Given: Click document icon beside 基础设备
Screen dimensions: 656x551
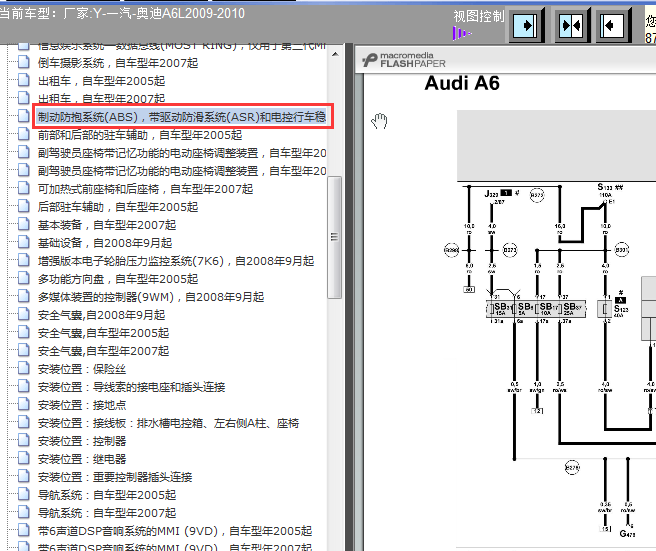Looking at the screenshot, I should pyautogui.click(x=24, y=242).
